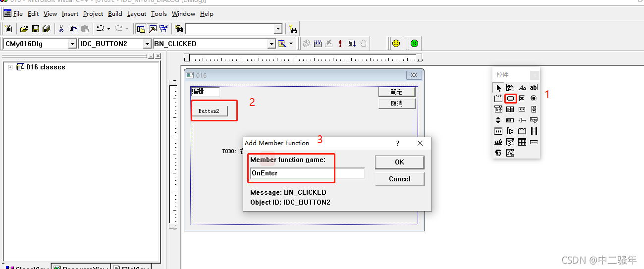Click the Save floppy disk icon

pyautogui.click(x=35, y=29)
